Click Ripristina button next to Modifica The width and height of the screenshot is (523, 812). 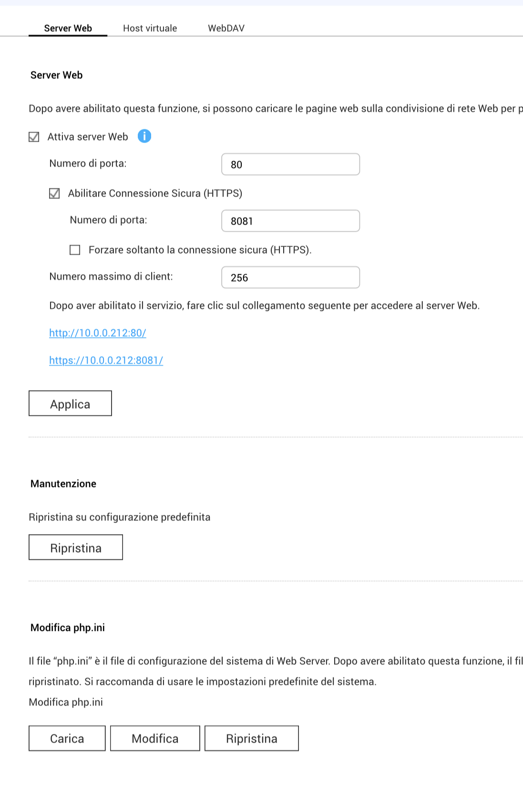(x=252, y=738)
